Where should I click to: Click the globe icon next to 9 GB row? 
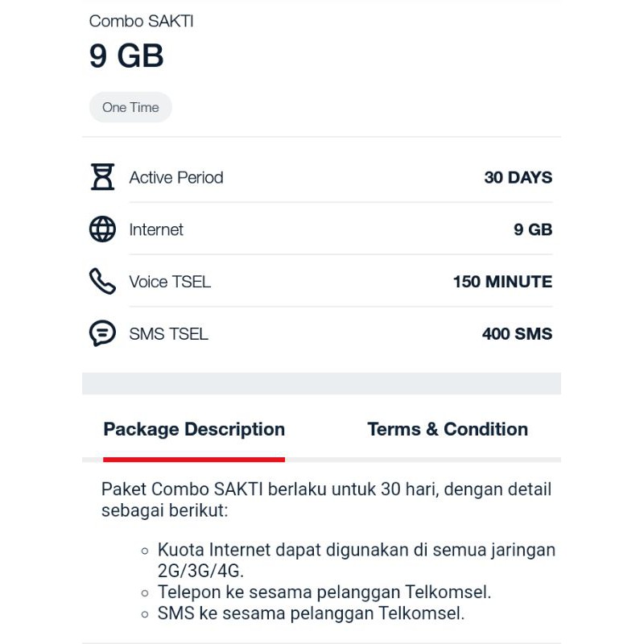click(102, 229)
